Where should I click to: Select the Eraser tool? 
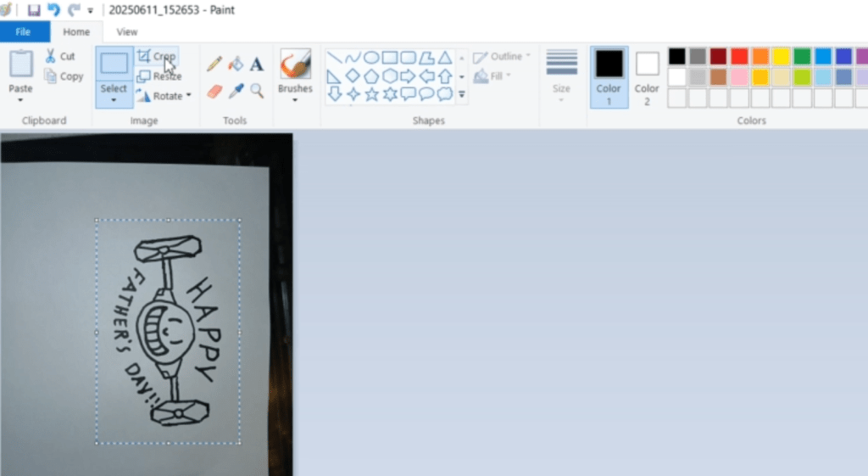(214, 90)
